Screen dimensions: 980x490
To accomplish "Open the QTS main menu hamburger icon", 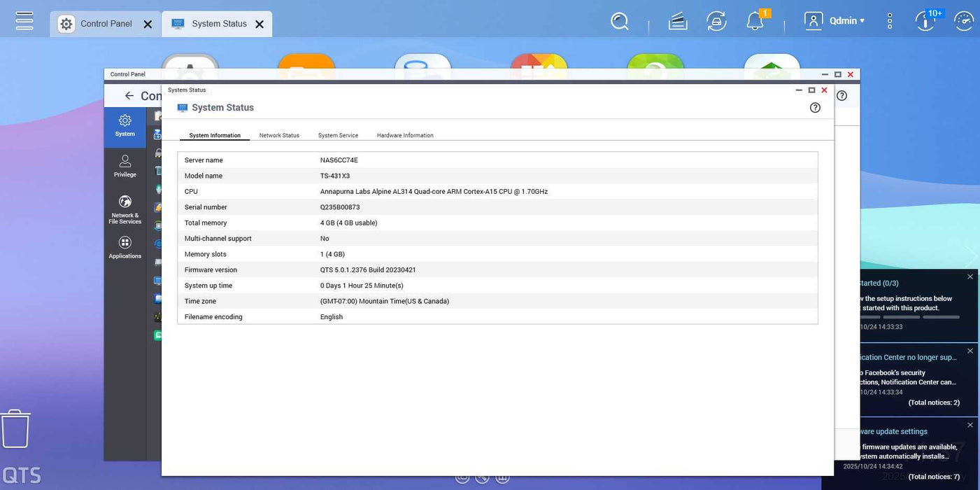I will click(x=24, y=20).
